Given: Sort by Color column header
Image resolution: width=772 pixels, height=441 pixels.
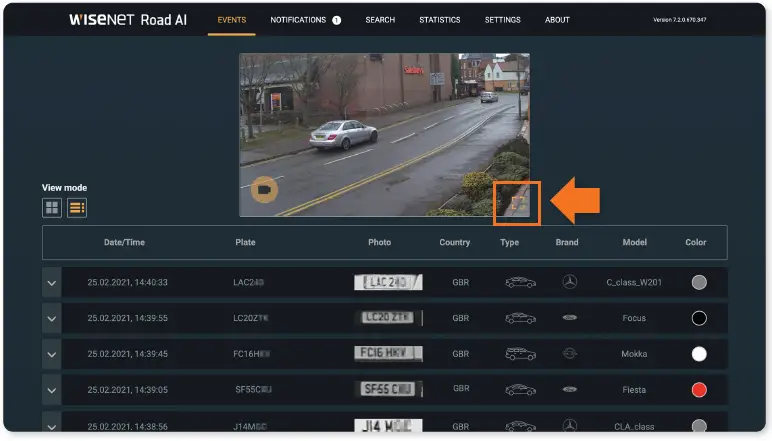Looking at the screenshot, I should pos(696,242).
